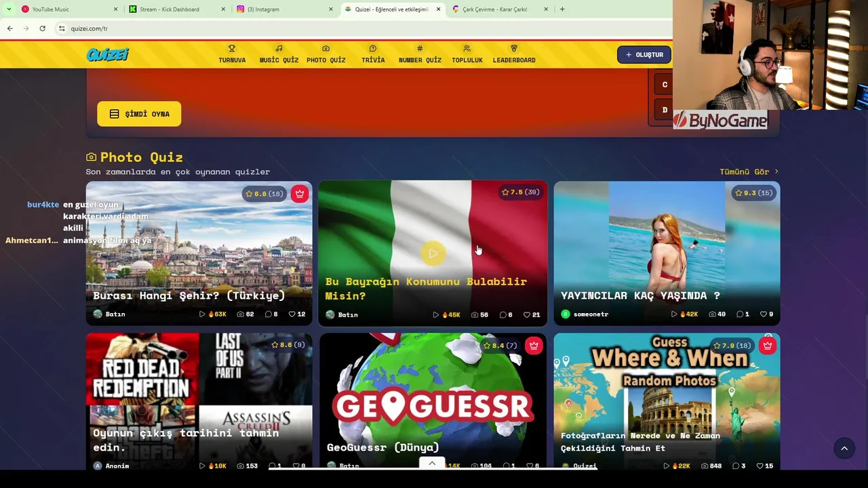Open Fotoğrafların Nerede ve Ne Zaman quiz
The height and width of the screenshot is (488, 868).
point(667,401)
